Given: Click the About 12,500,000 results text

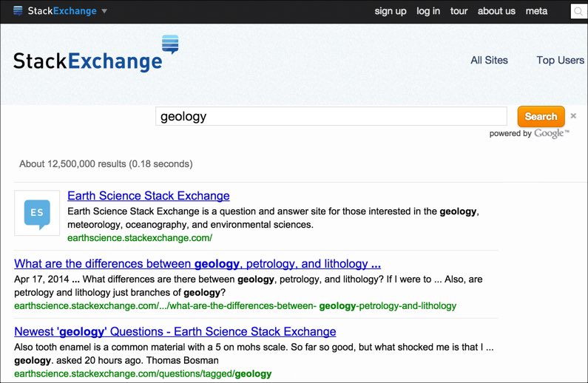Looking at the screenshot, I should coord(106,163).
